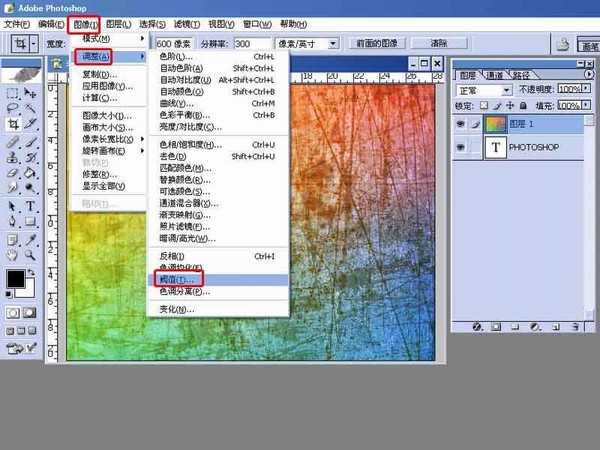The width and height of the screenshot is (600, 450).
Task: Open the 文件(F) menu
Action: (17, 24)
